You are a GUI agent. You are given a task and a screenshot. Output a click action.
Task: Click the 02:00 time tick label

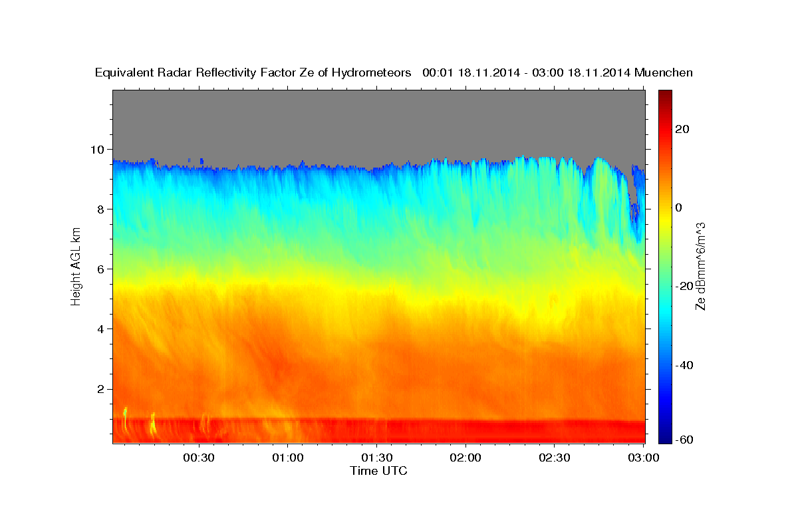tap(465, 458)
